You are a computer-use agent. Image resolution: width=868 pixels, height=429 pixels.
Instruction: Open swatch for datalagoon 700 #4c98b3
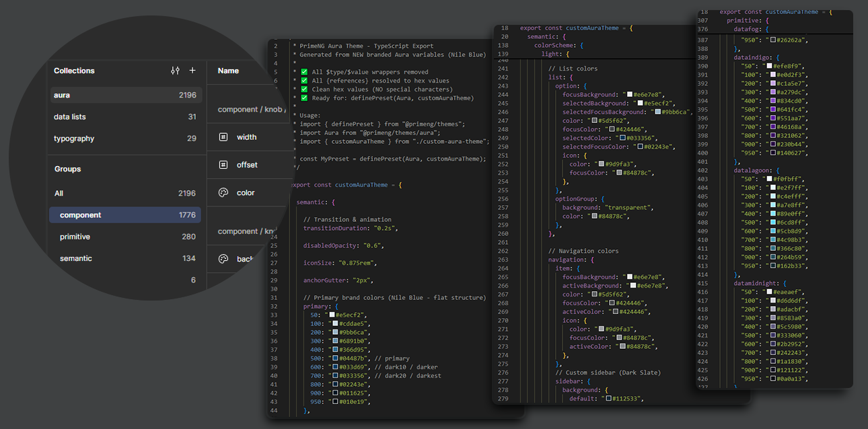tap(774, 241)
